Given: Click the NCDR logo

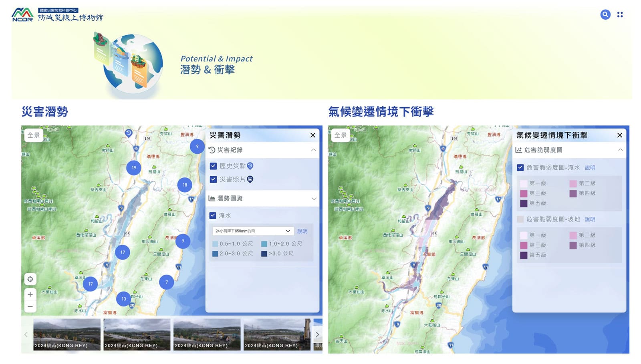Looking at the screenshot, I should click(22, 15).
